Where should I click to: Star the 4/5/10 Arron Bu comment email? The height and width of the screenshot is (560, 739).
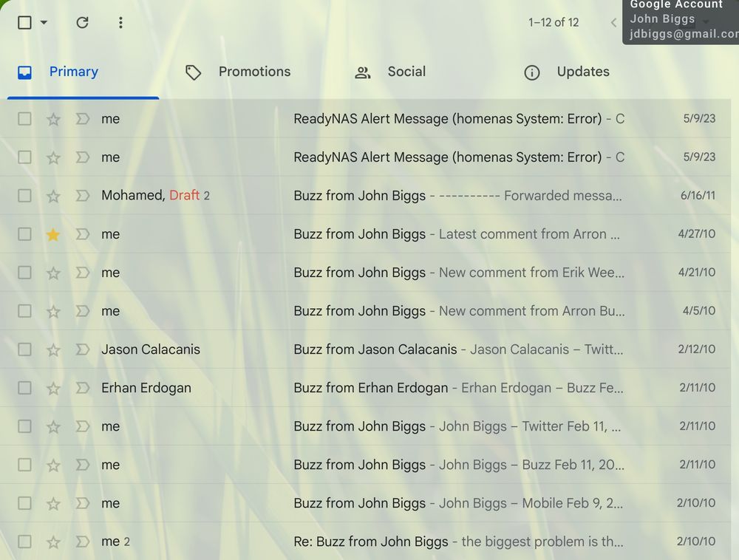coord(53,312)
